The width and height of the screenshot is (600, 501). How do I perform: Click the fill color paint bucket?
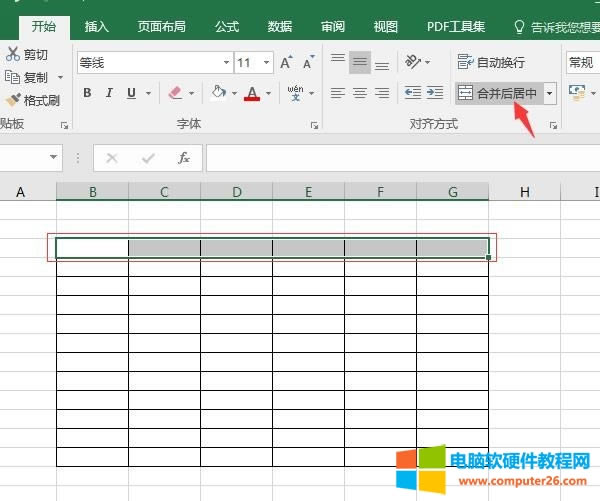pyautogui.click(x=218, y=93)
